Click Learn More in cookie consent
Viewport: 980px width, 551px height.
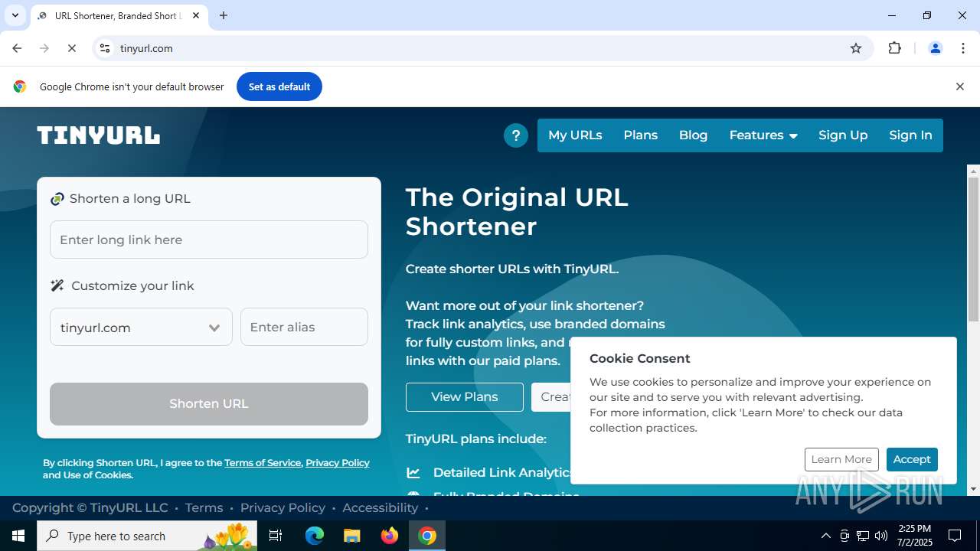[841, 459]
